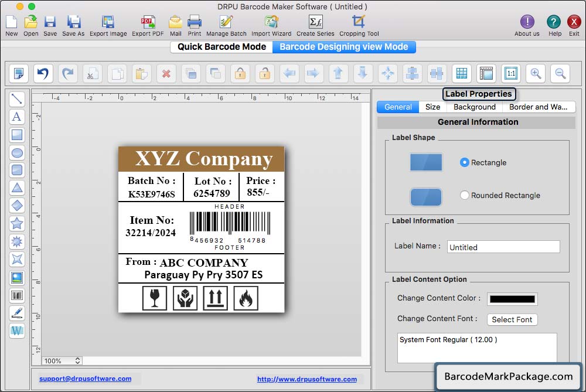The width and height of the screenshot is (586, 392).
Task: Open the black Change Content Color swatch
Action: (x=512, y=299)
